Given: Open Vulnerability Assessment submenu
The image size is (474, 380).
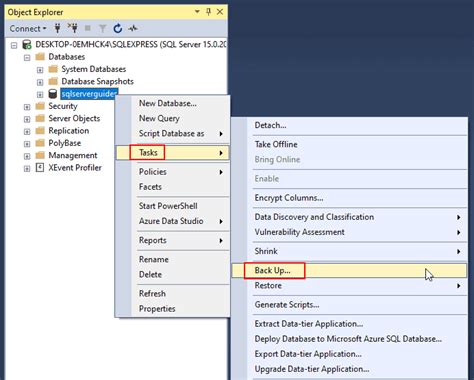Looking at the screenshot, I should 349,232.
